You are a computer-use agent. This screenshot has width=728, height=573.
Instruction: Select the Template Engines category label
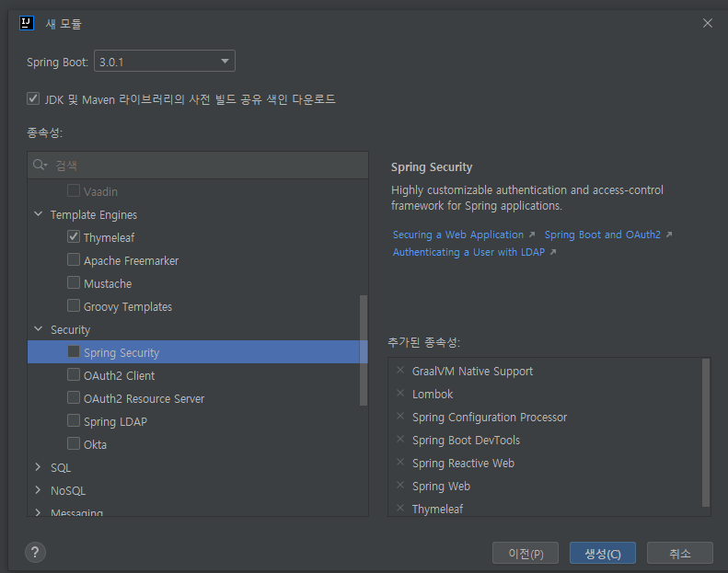(x=94, y=215)
